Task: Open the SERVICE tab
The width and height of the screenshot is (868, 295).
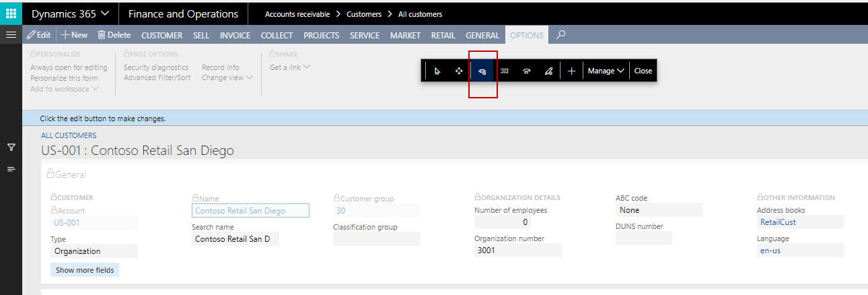Action: click(x=365, y=35)
